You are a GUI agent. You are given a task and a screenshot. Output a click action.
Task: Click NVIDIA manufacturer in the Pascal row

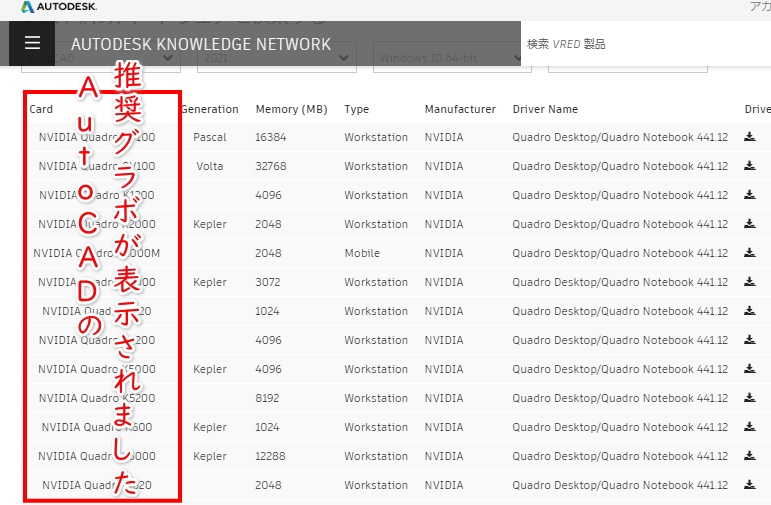coord(444,137)
